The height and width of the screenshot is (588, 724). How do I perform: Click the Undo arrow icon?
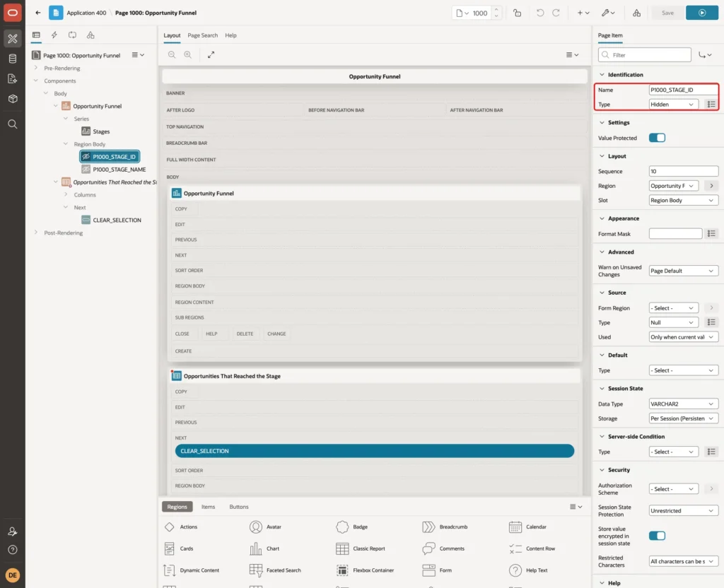pos(539,13)
